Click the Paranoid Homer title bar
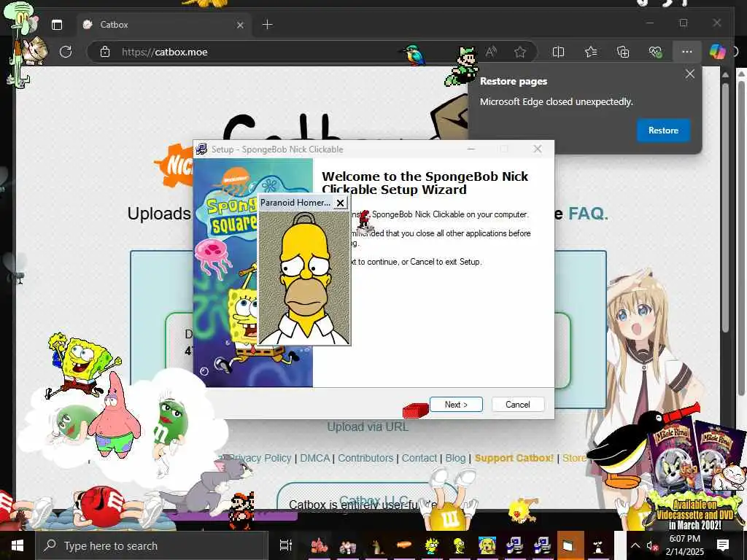 (295, 203)
